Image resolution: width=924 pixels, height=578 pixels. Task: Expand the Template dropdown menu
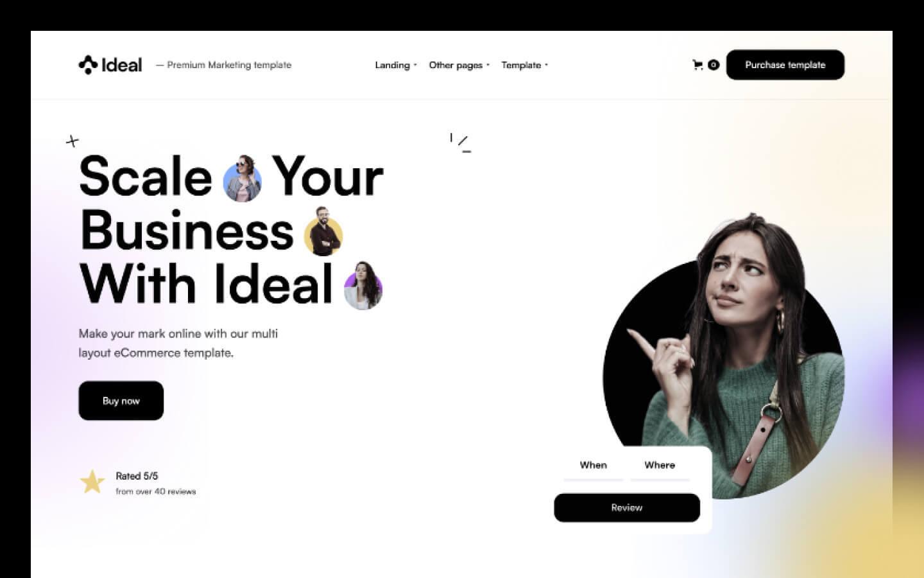click(524, 65)
